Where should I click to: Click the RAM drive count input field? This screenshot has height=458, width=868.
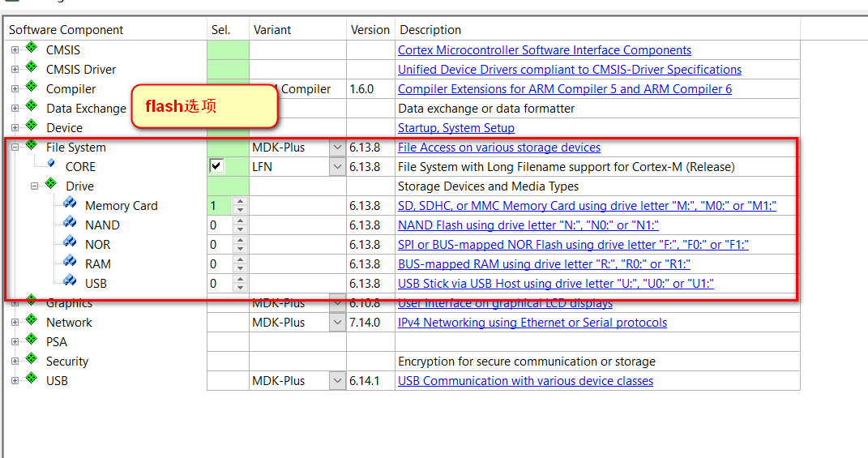pyautogui.click(x=220, y=264)
